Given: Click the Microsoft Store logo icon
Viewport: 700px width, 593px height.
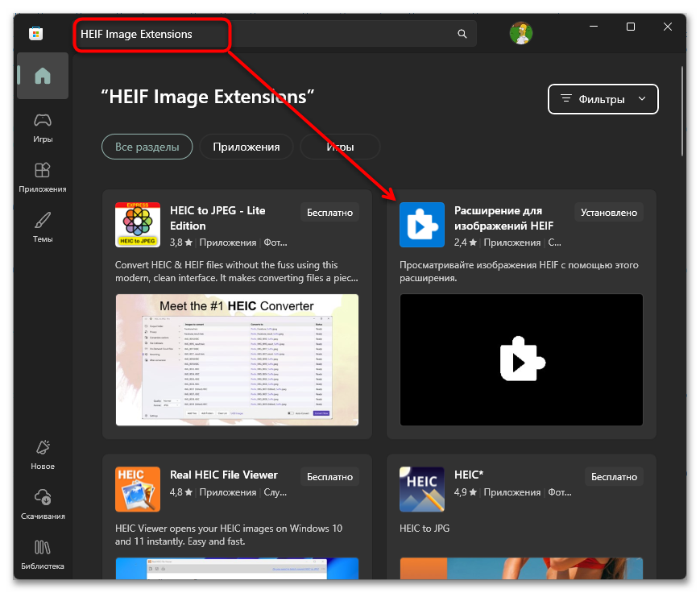Looking at the screenshot, I should coord(35,33).
